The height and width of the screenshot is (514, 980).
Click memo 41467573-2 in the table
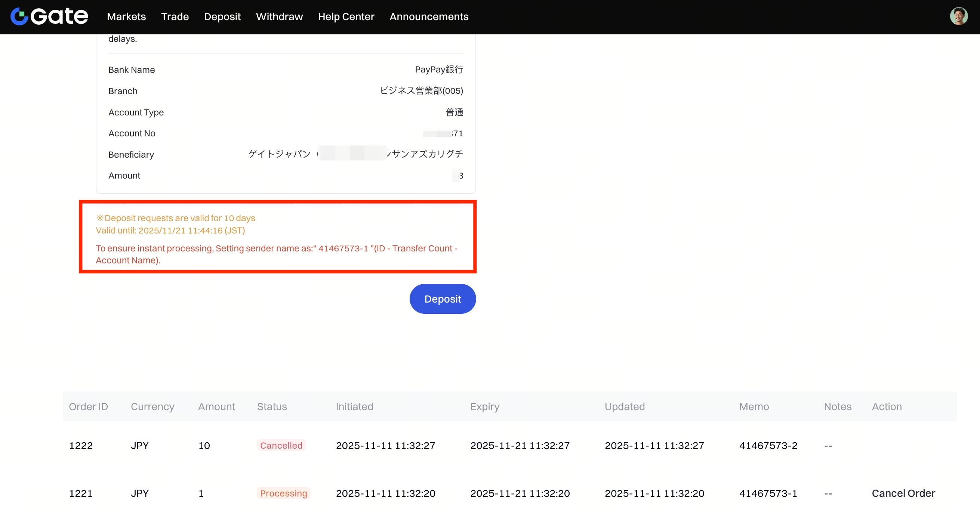coord(768,445)
